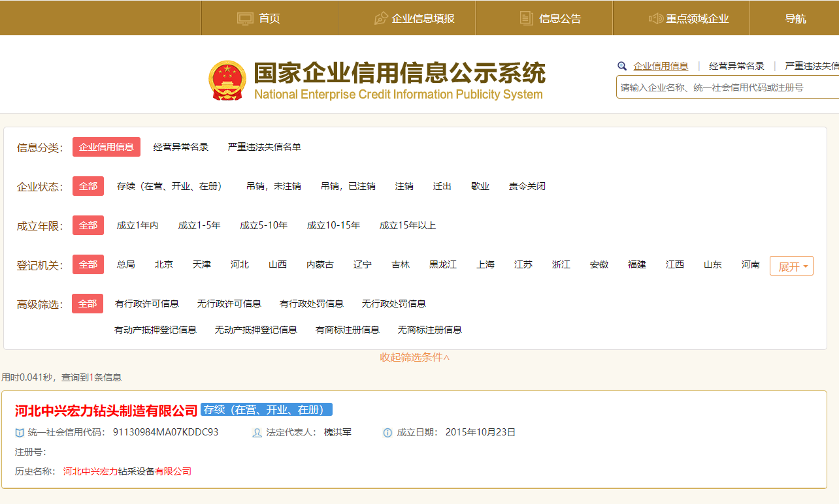The image size is (839, 504).
Task: Choose 成立10-15年 filter
Action: pos(334,225)
